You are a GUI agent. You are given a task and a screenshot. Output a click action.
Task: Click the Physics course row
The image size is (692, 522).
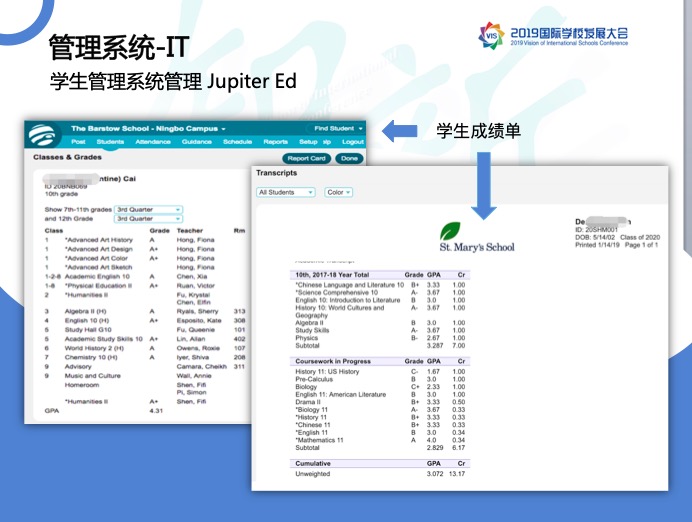click(380, 338)
